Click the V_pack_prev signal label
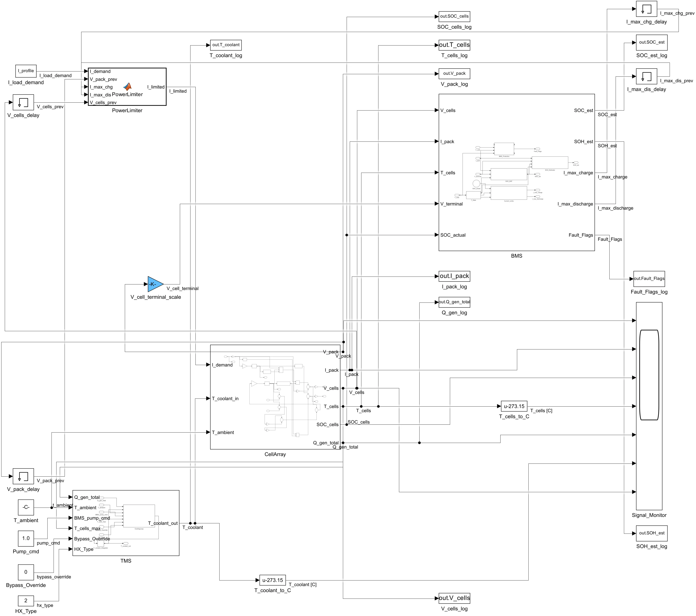The width and height of the screenshot is (696, 616). click(50, 481)
